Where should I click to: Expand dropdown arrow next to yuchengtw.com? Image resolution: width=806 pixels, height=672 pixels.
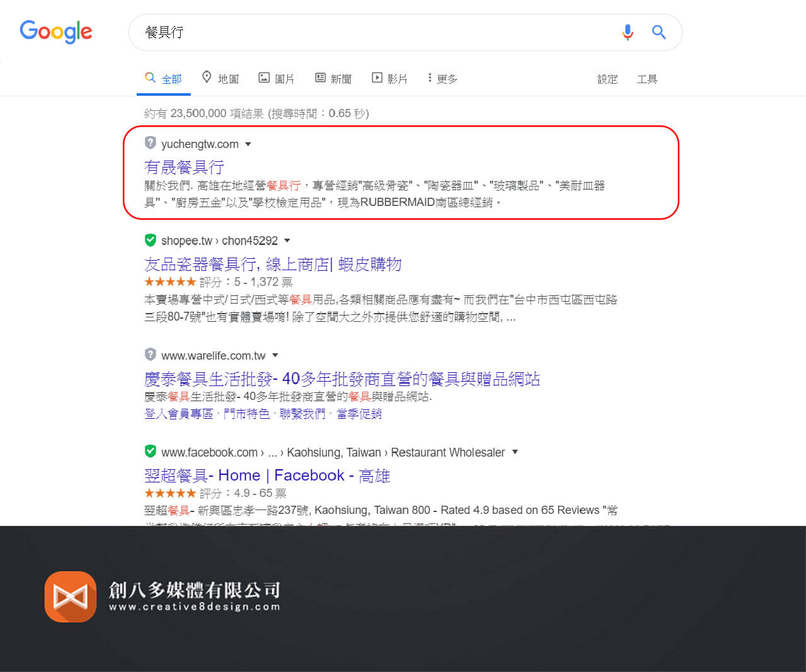coord(248,144)
